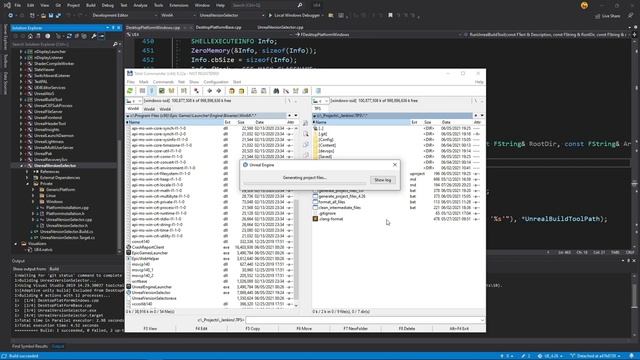This screenshot has height=360, width=640.
Task: Click the Visual Studio Live Share icon
Action: tap(598, 16)
